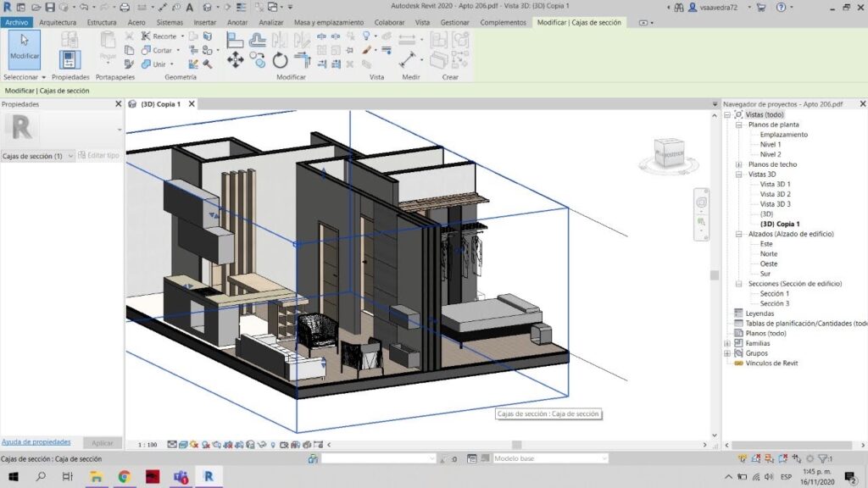Open the Arquitectura ribbon tab

(x=58, y=22)
